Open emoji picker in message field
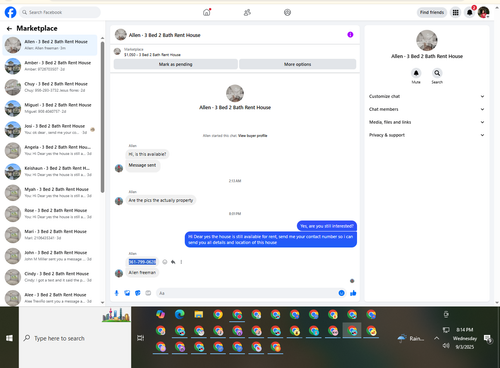This screenshot has height=368, width=500. pyautogui.click(x=341, y=293)
